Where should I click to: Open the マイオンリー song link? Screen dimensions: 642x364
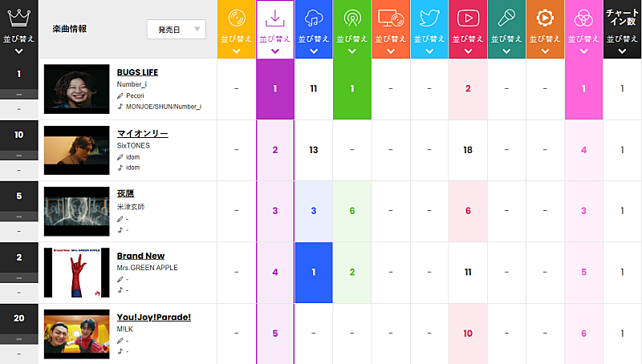143,134
